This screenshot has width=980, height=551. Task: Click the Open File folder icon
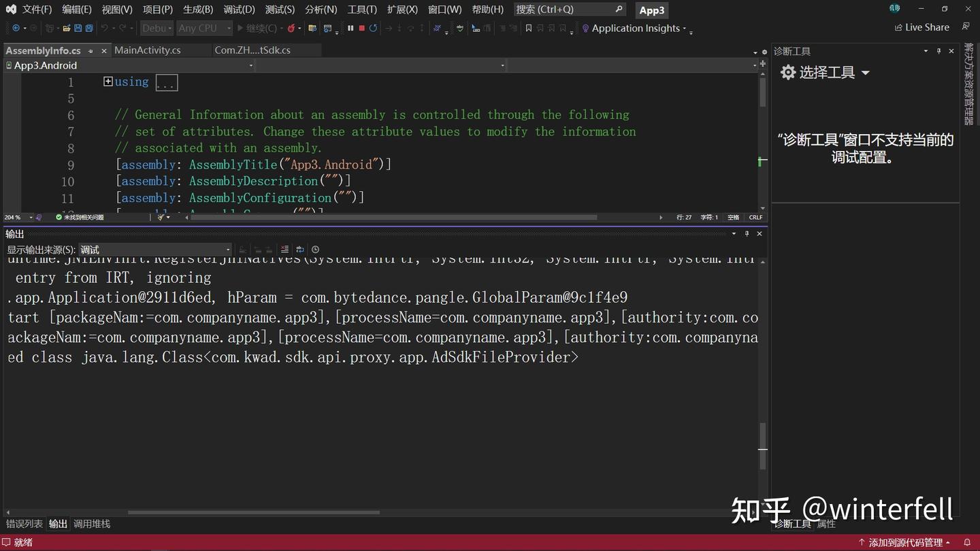coord(67,28)
